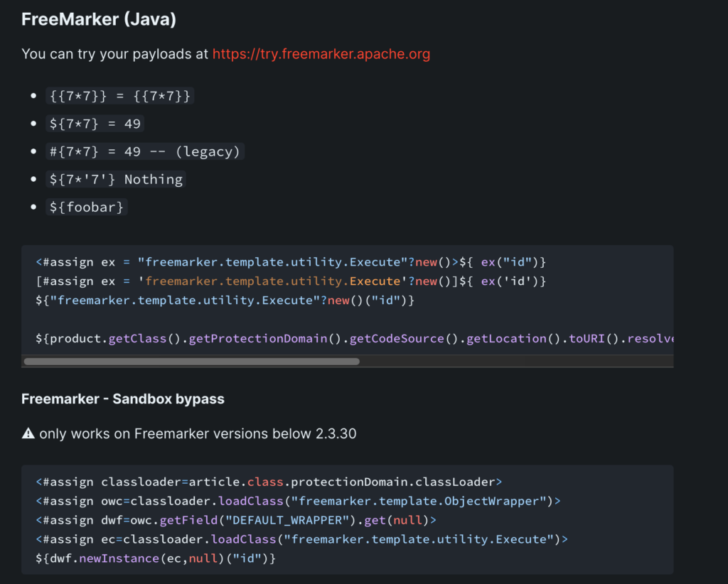Click the warning triangle icon
Viewport: 728px width, 584px height.
[x=28, y=433]
